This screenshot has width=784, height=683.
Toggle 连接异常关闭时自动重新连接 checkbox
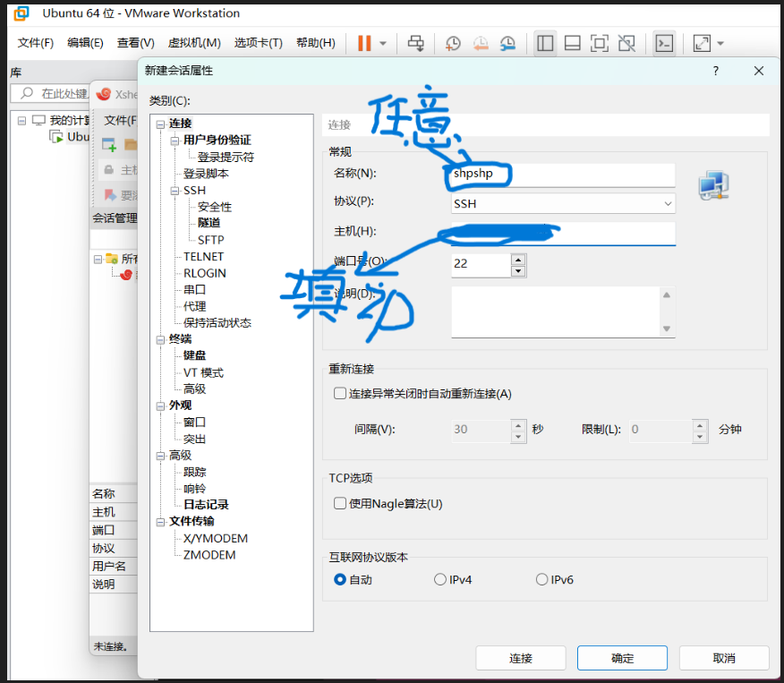(x=340, y=394)
